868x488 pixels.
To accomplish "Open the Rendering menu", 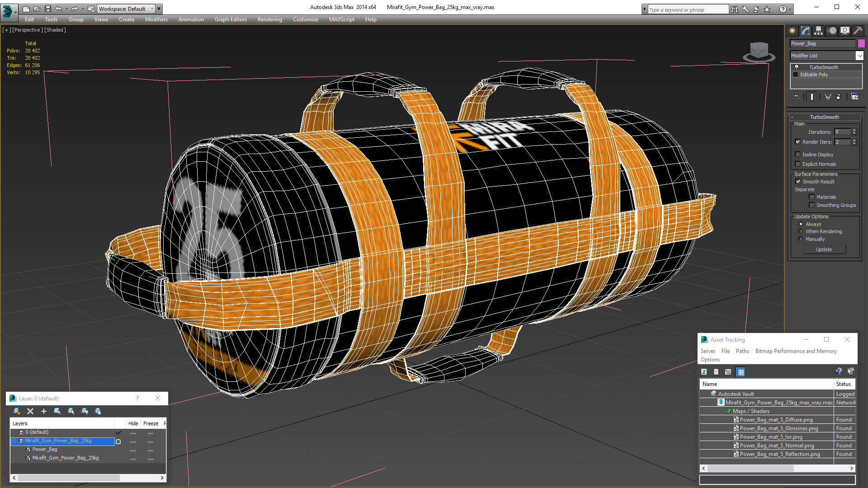I will pos(269,19).
